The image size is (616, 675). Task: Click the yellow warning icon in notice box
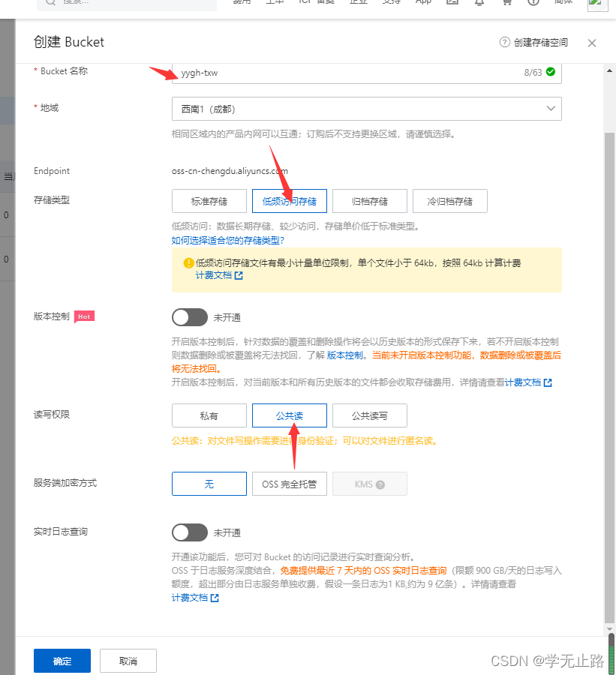pyautogui.click(x=188, y=262)
